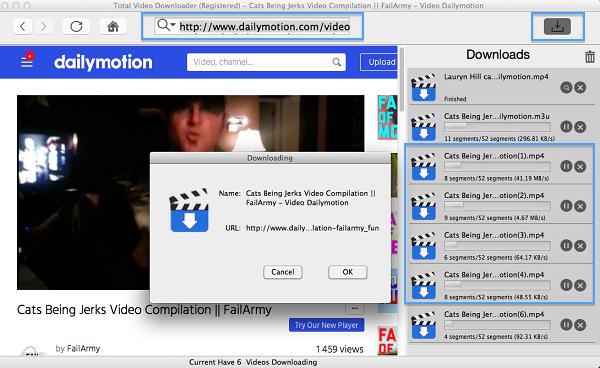Screen dimensions: 600x368
Task: Clear downloads with the trash icon
Action: click(x=590, y=57)
